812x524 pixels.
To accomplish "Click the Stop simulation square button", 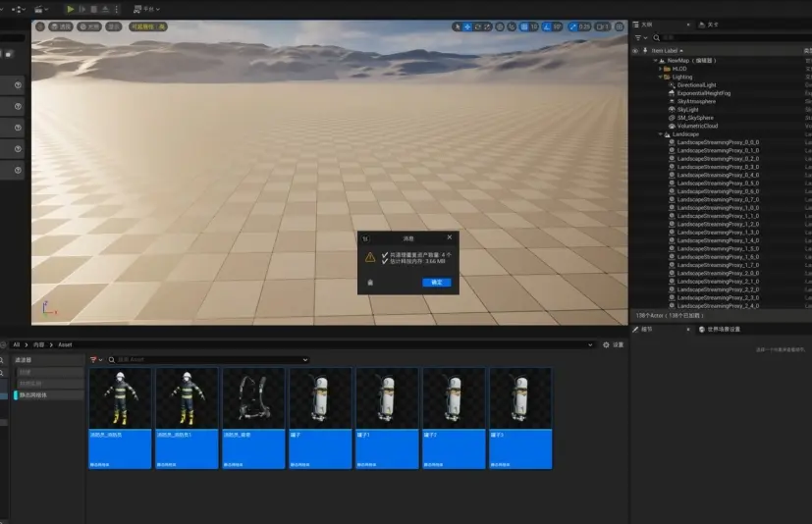I will (x=93, y=9).
